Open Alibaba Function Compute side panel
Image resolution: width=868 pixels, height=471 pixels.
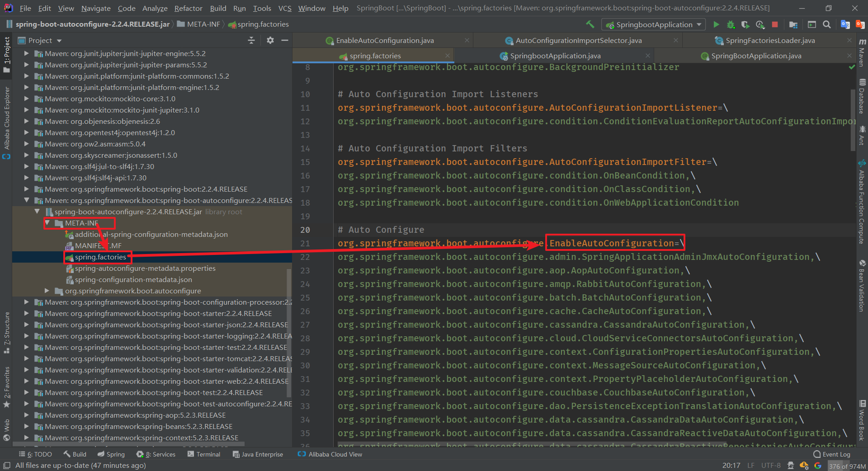pyautogui.click(x=862, y=202)
